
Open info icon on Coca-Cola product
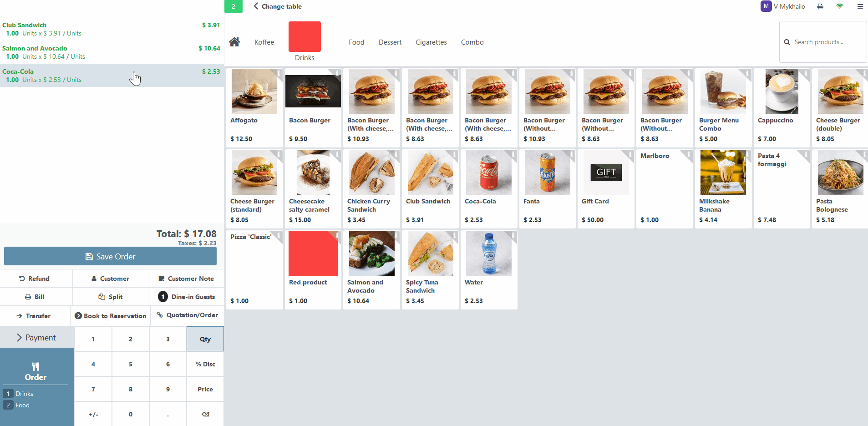tap(513, 153)
